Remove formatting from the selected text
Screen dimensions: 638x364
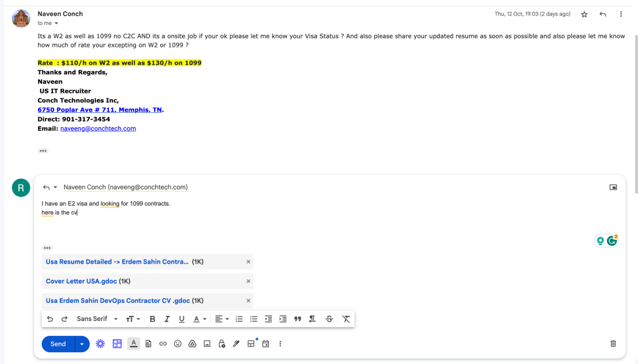tap(346, 319)
